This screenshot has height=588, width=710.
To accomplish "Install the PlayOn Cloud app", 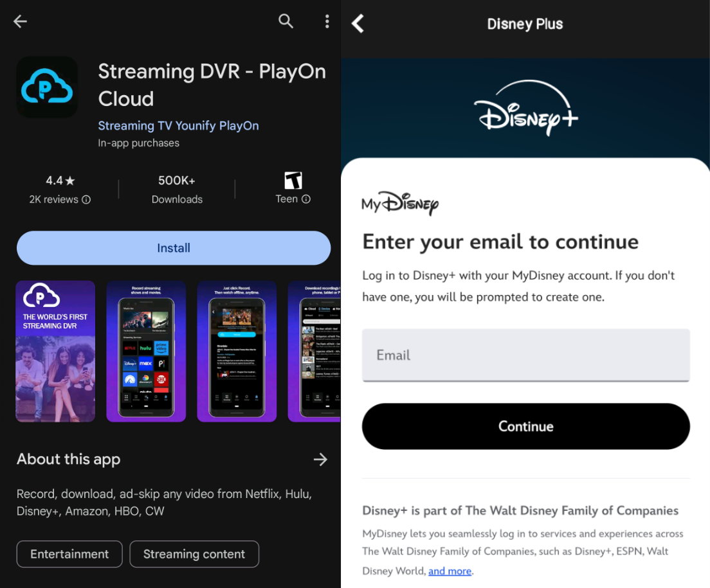I will pos(174,248).
